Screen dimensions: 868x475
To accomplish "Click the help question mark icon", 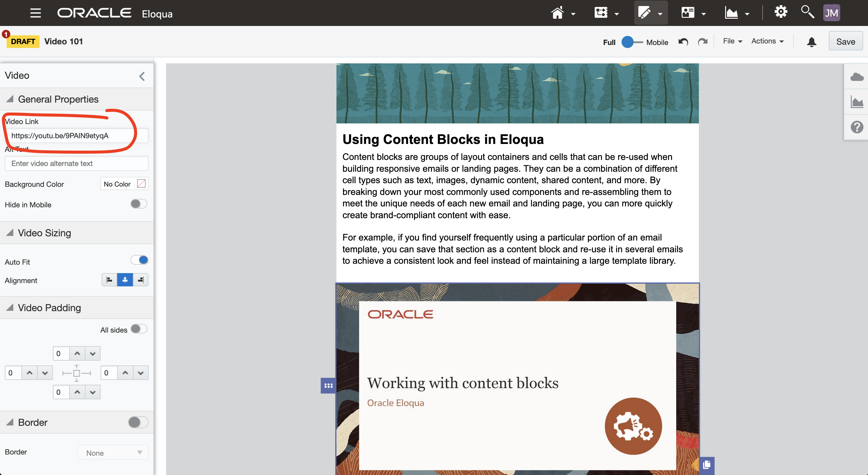I will point(857,127).
